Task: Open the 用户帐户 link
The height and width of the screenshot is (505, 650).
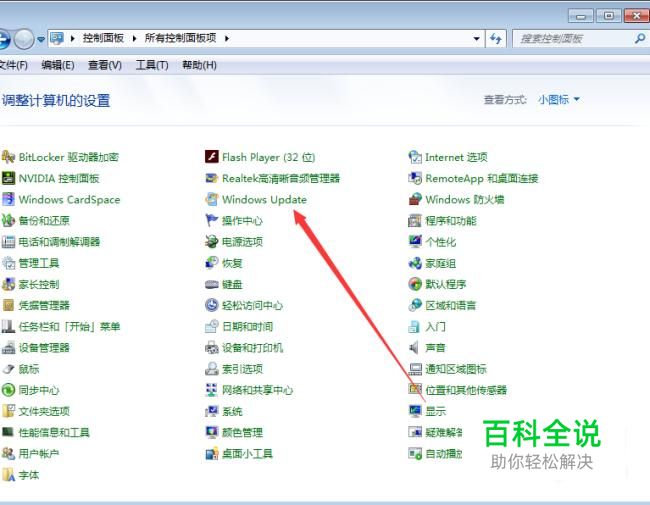Action: click(39, 454)
